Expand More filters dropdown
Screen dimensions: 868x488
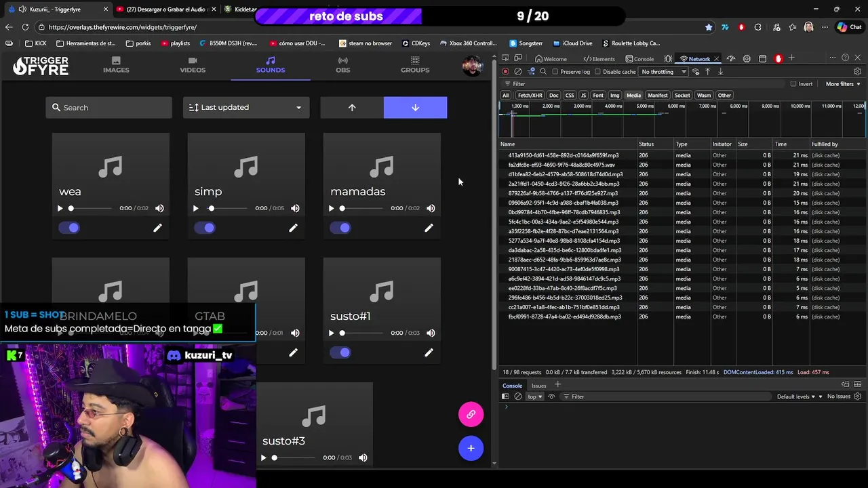pos(843,84)
